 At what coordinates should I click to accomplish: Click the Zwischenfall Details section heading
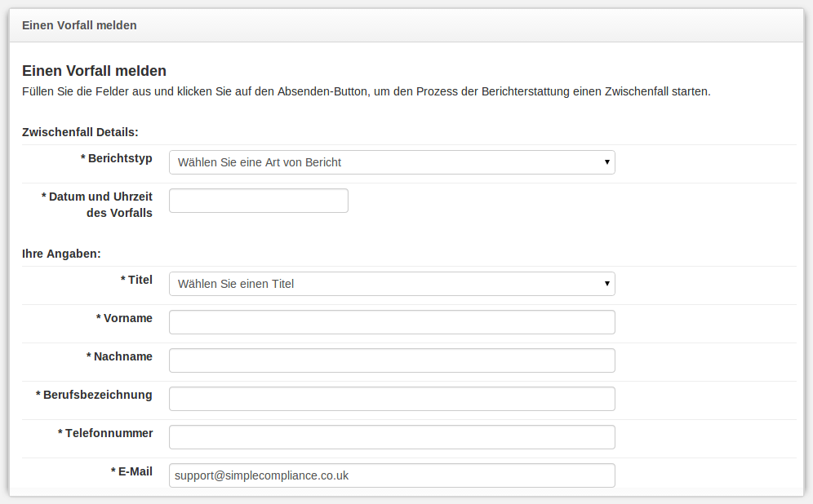80,132
